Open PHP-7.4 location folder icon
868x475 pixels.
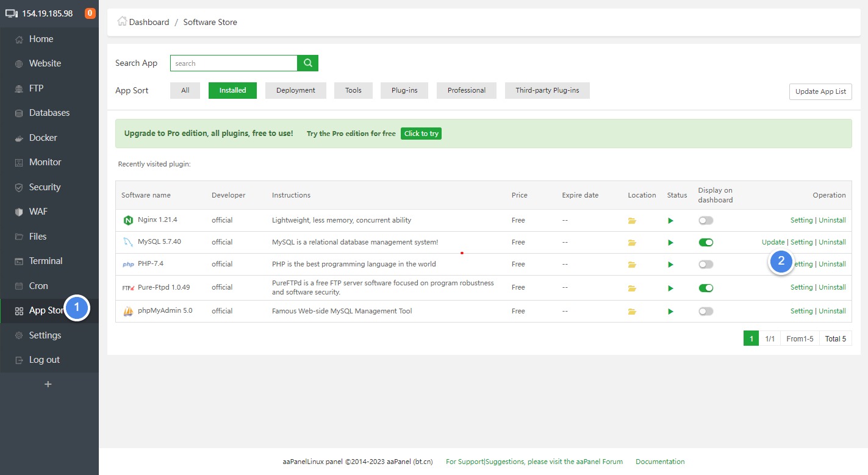click(632, 265)
